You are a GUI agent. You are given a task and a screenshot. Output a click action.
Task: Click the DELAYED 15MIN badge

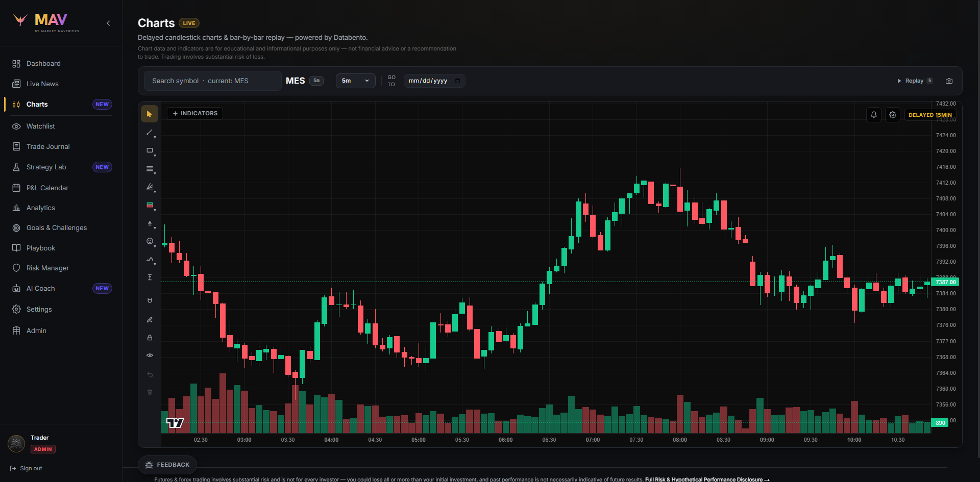tap(930, 115)
